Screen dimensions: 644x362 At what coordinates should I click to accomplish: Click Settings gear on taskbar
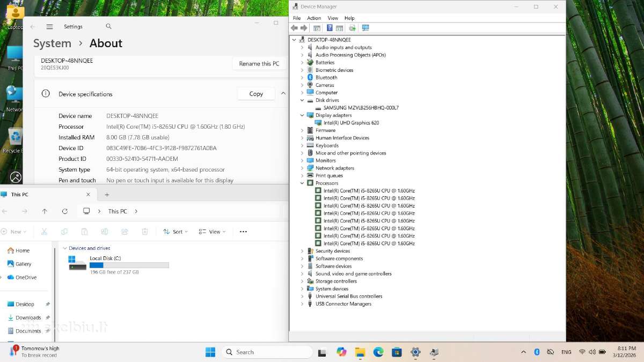(x=415, y=352)
